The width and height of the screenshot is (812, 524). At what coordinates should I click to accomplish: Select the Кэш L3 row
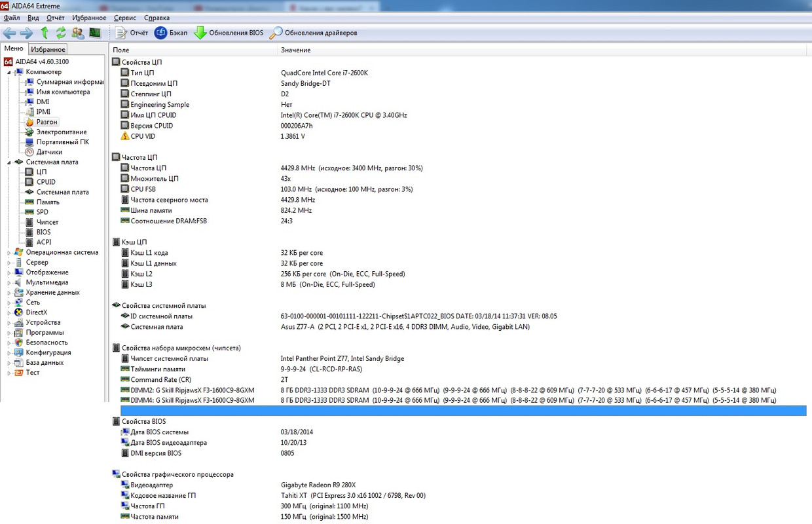[463, 285]
